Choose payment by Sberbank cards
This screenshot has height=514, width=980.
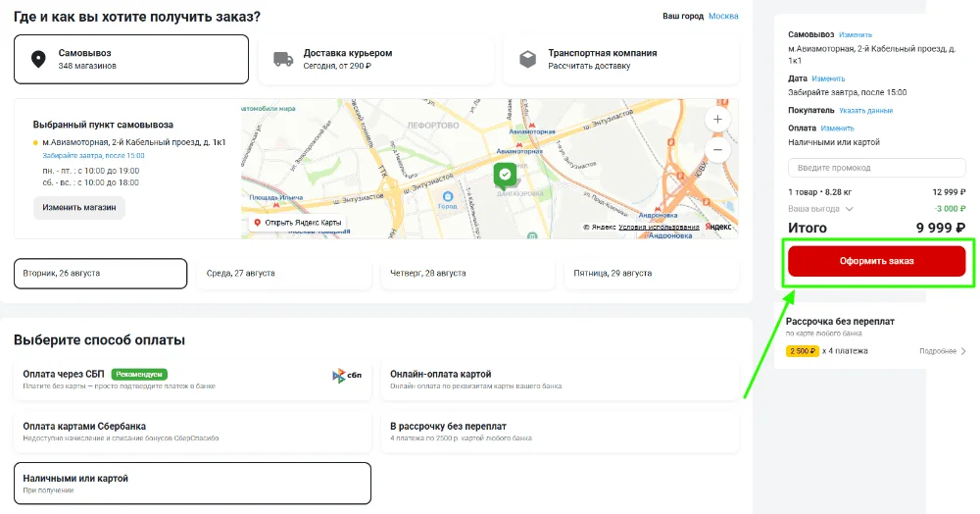click(x=193, y=432)
